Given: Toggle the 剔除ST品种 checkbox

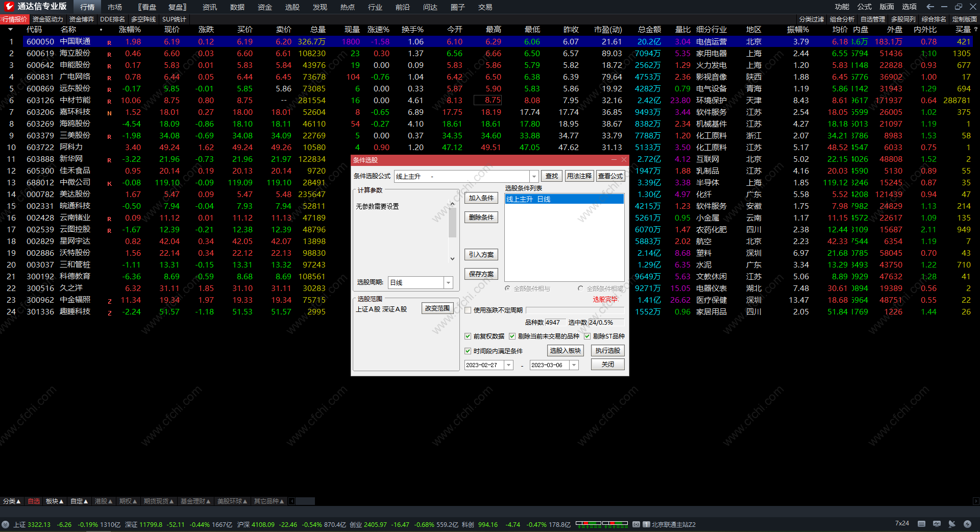Looking at the screenshot, I should click(x=587, y=336).
